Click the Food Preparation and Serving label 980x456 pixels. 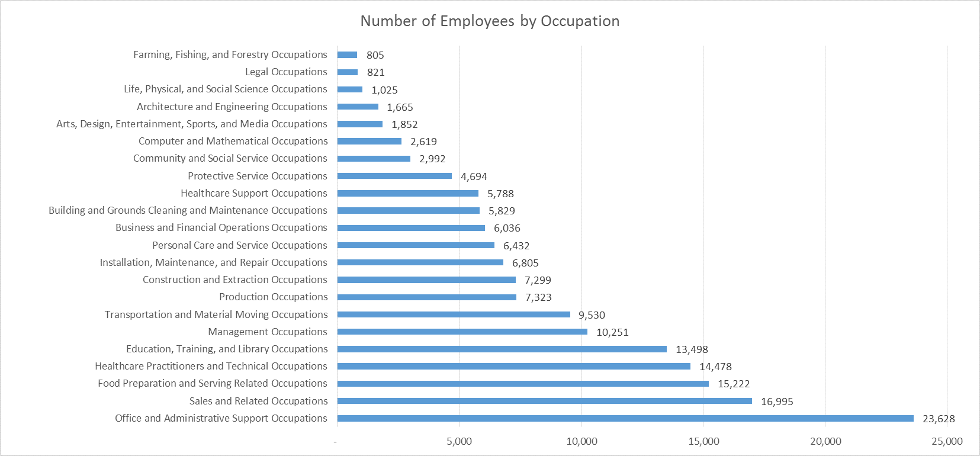(x=212, y=383)
